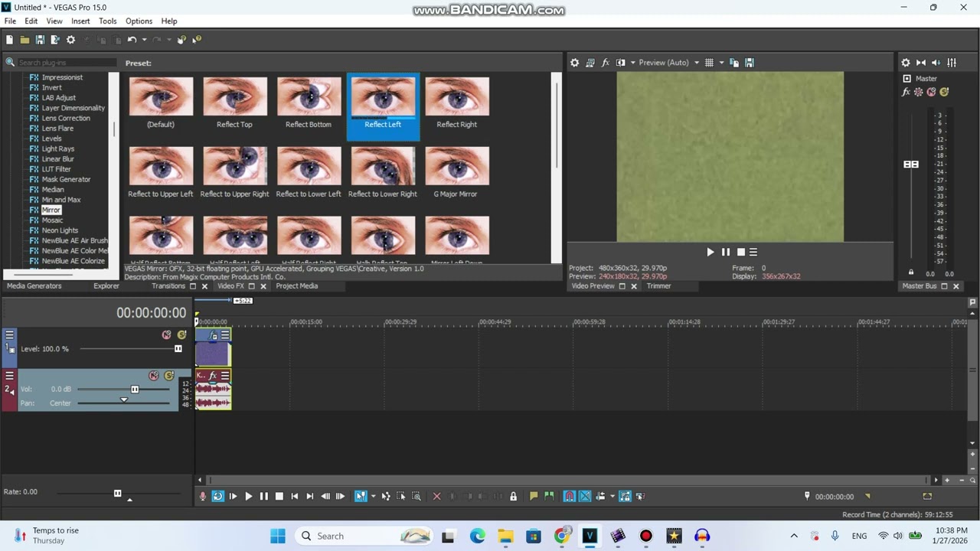Click the Play button in transport bar

pos(249,497)
